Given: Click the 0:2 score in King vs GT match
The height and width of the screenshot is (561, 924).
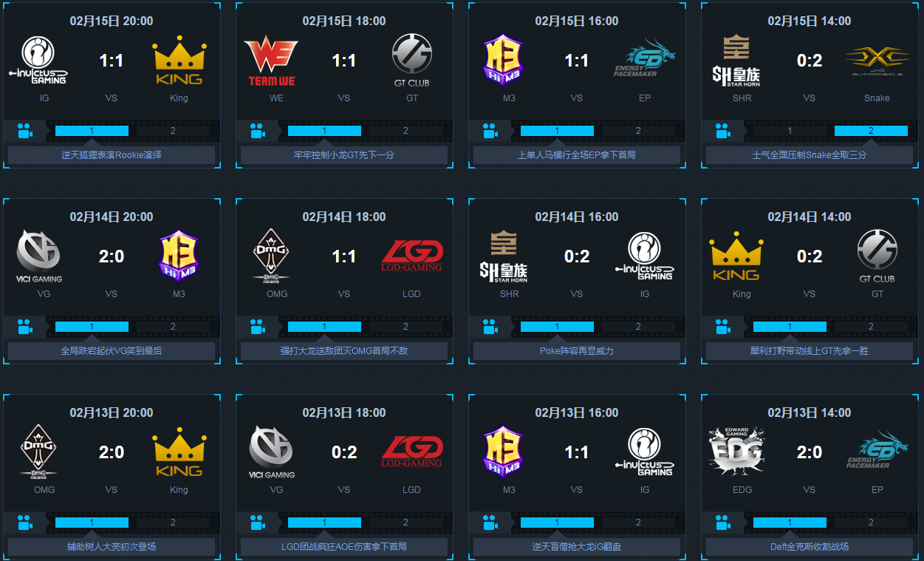Looking at the screenshot, I should (810, 256).
